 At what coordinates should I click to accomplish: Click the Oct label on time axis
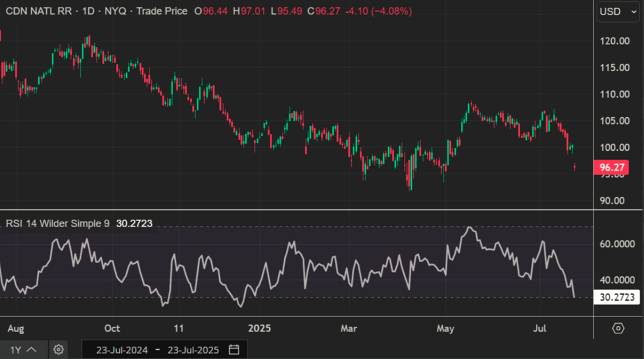click(112, 328)
